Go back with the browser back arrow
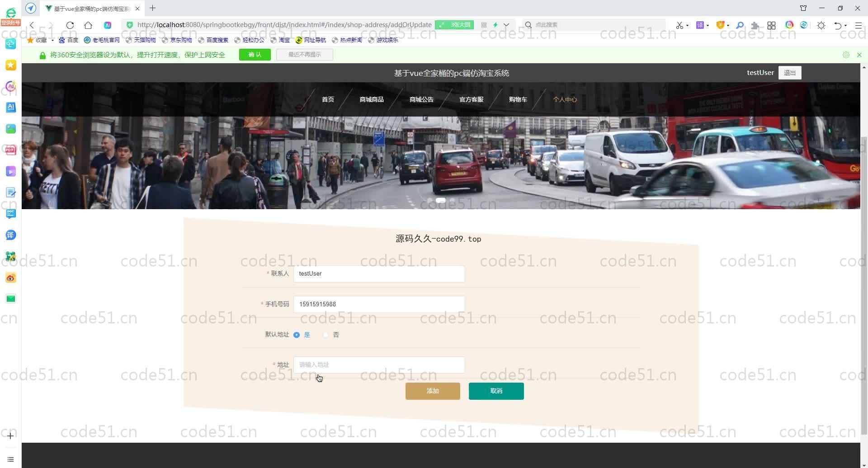868x468 pixels. click(32, 25)
